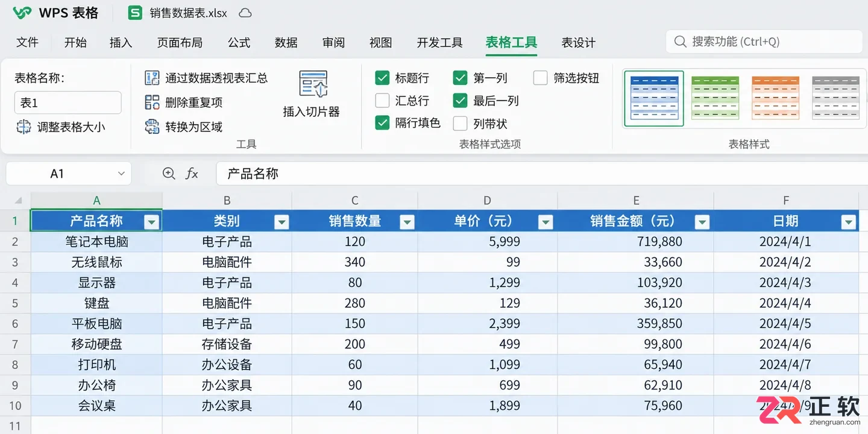Image resolution: width=868 pixels, height=434 pixels.
Task: Switch to the 公式 tab
Action: pyautogui.click(x=239, y=42)
